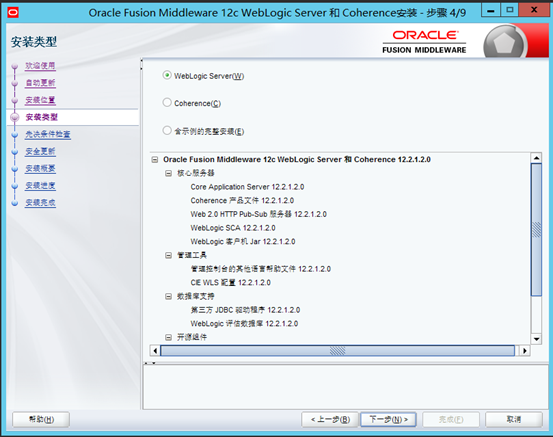Proceed with the 下一步(N) button
553x437 pixels.
pyautogui.click(x=388, y=419)
